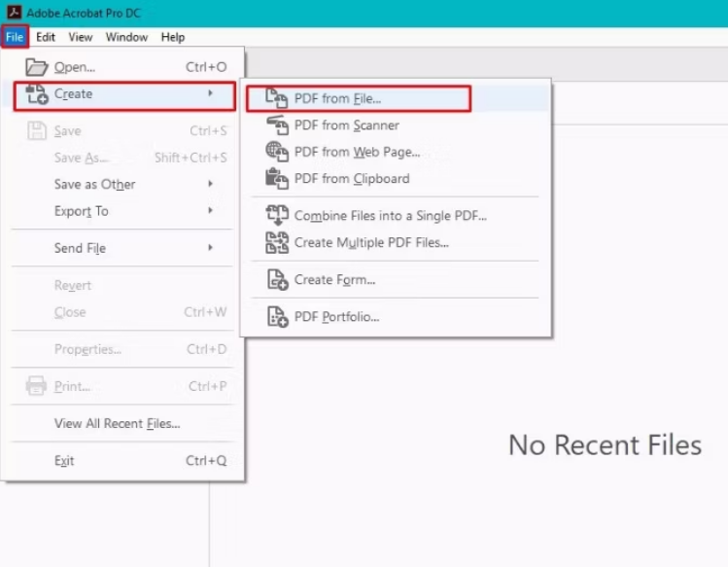Open the Window menu
The height and width of the screenshot is (567, 728).
[126, 37]
